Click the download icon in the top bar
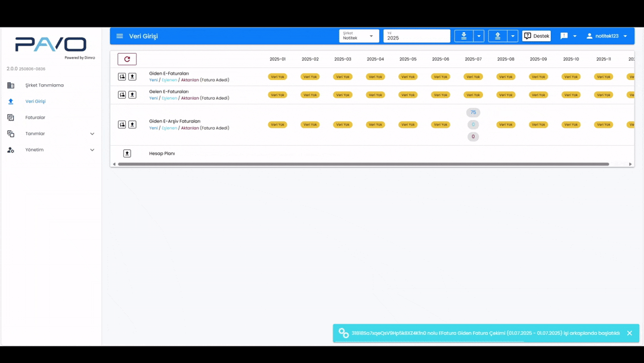The width and height of the screenshot is (644, 363). [464, 36]
